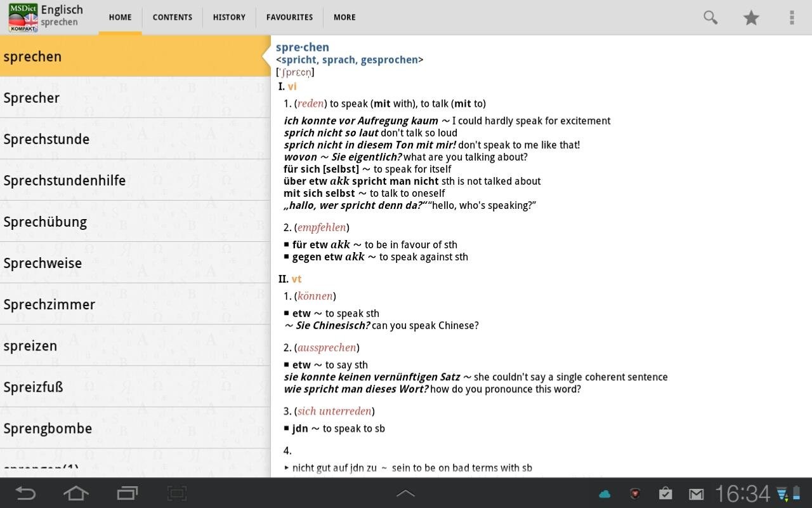Select 'spreizen' in the word list
812x508 pixels.
135,345
